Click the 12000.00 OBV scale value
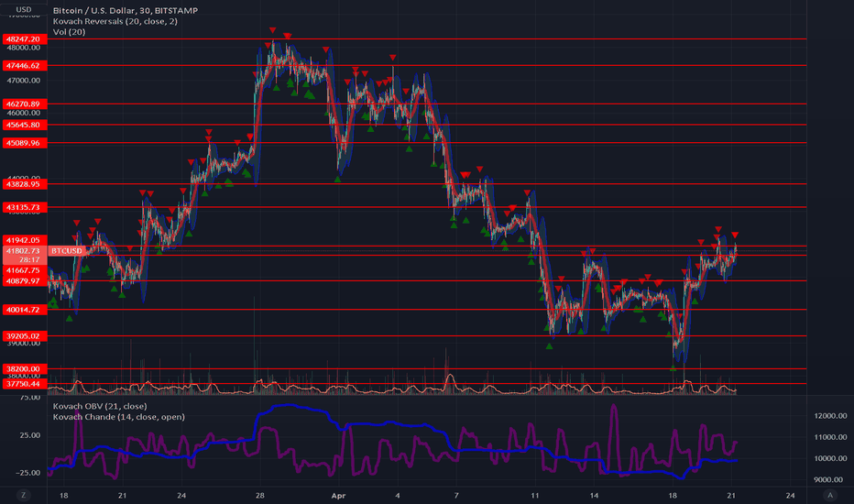Screen dimensions: 854x504 point(830,416)
